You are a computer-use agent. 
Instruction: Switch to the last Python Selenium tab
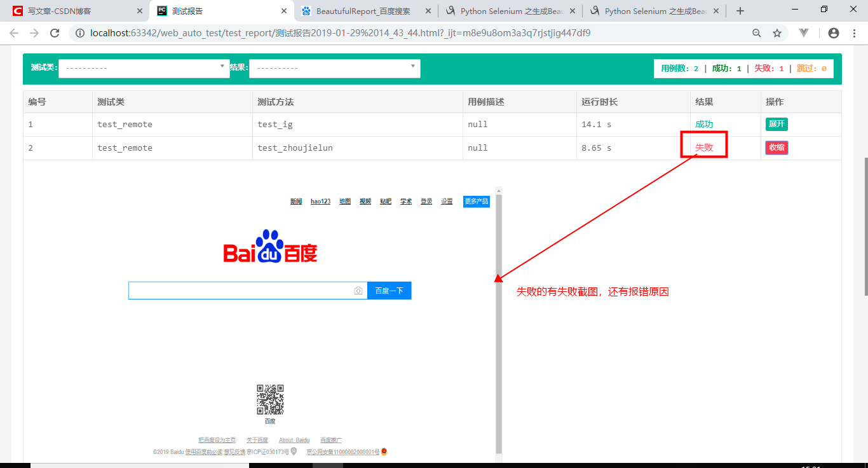click(x=654, y=11)
